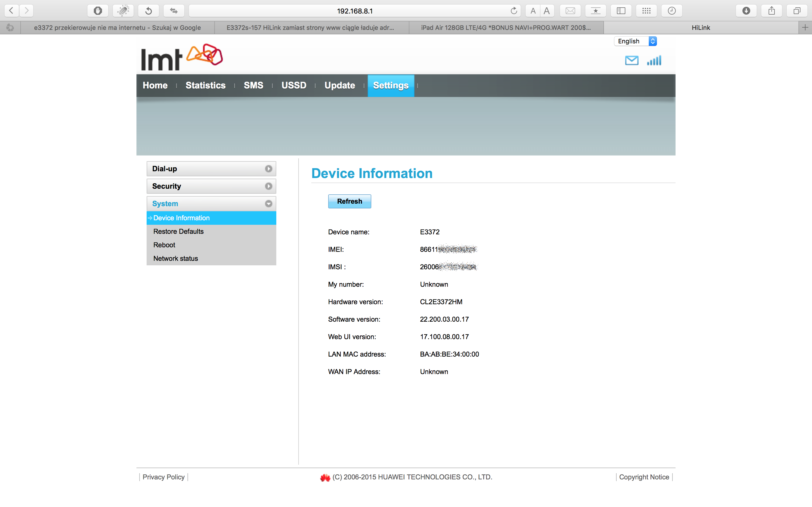The height and width of the screenshot is (507, 812).
Task: Open browsing history clock icon
Action: point(671,11)
